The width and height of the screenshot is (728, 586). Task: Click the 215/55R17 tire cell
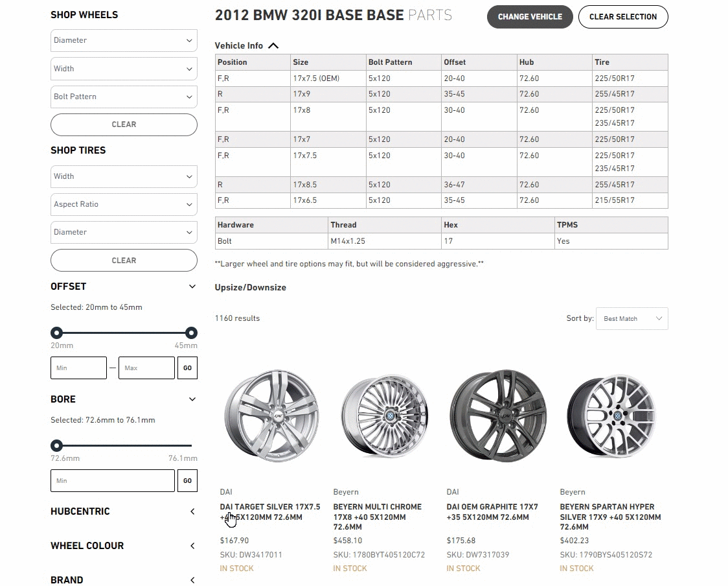point(630,200)
